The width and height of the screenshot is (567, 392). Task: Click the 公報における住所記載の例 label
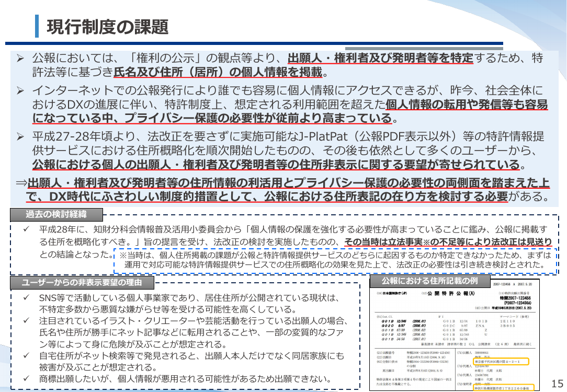tap(430, 281)
